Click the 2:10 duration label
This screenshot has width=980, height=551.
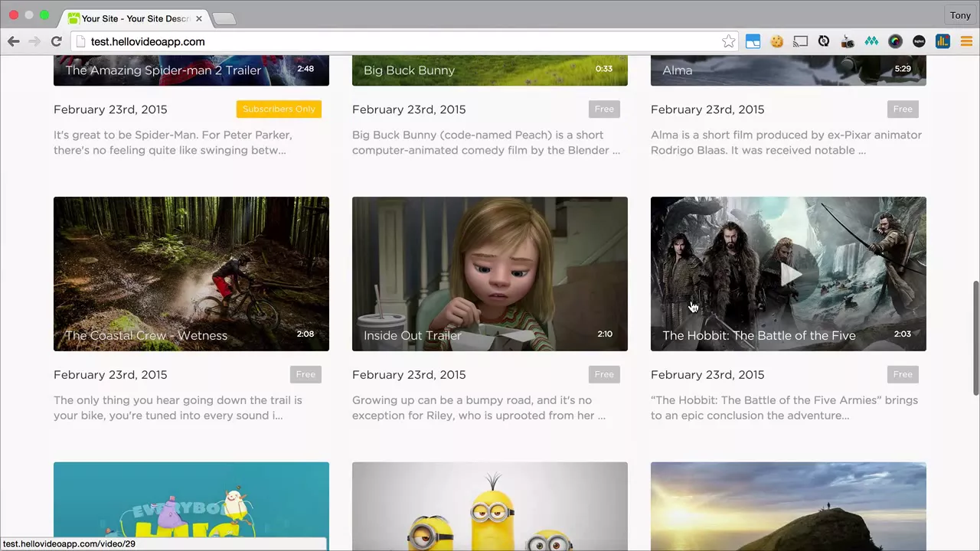(x=605, y=334)
